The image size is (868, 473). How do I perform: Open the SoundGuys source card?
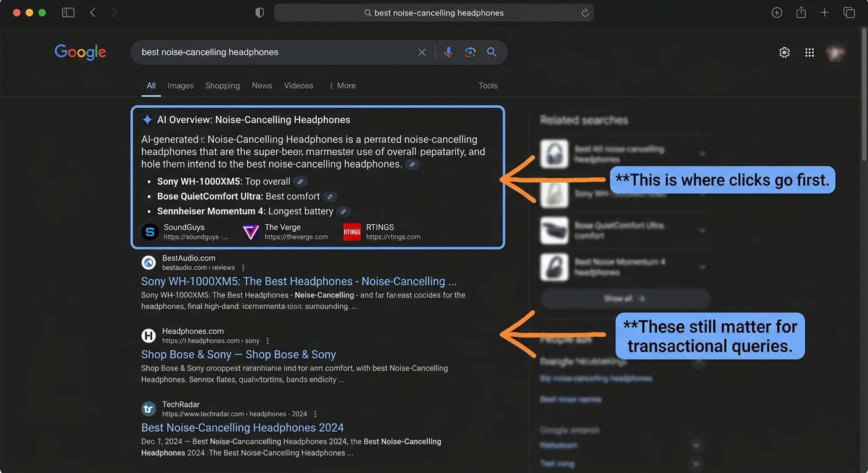(x=185, y=232)
